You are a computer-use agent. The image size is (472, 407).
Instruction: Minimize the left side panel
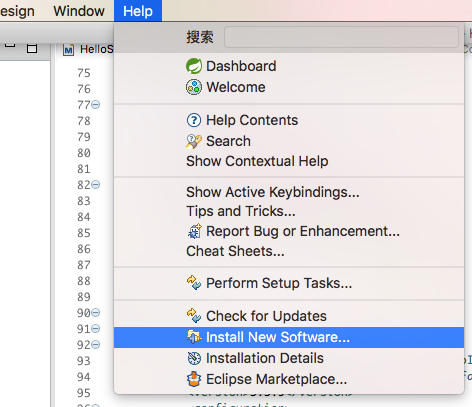click(x=10, y=45)
